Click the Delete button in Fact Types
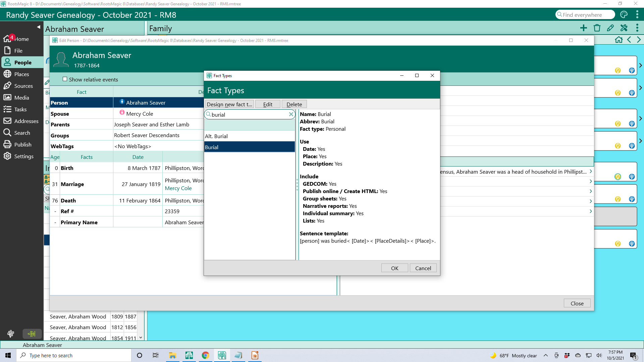Viewport: 644px width, 362px height. (x=294, y=104)
